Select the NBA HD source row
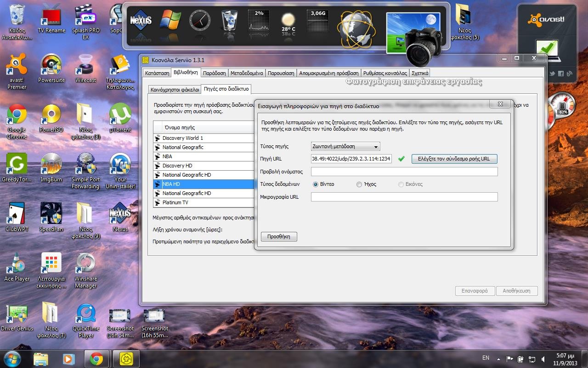 click(x=204, y=184)
